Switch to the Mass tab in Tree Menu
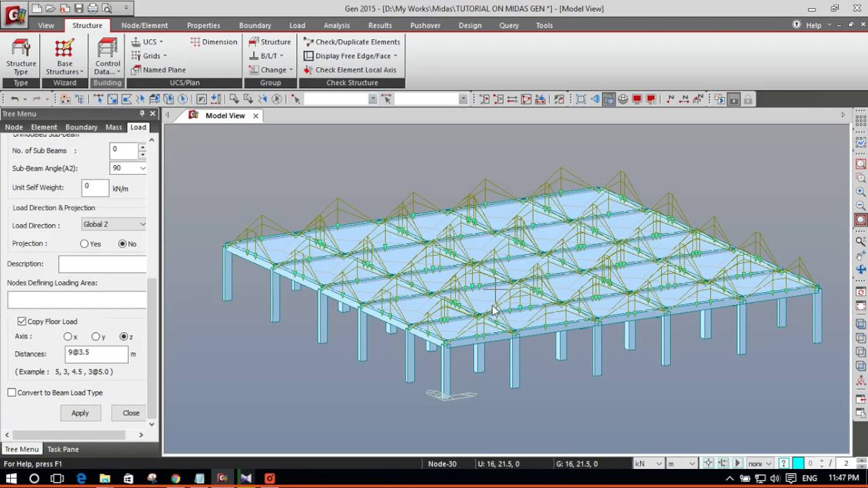 click(x=114, y=127)
